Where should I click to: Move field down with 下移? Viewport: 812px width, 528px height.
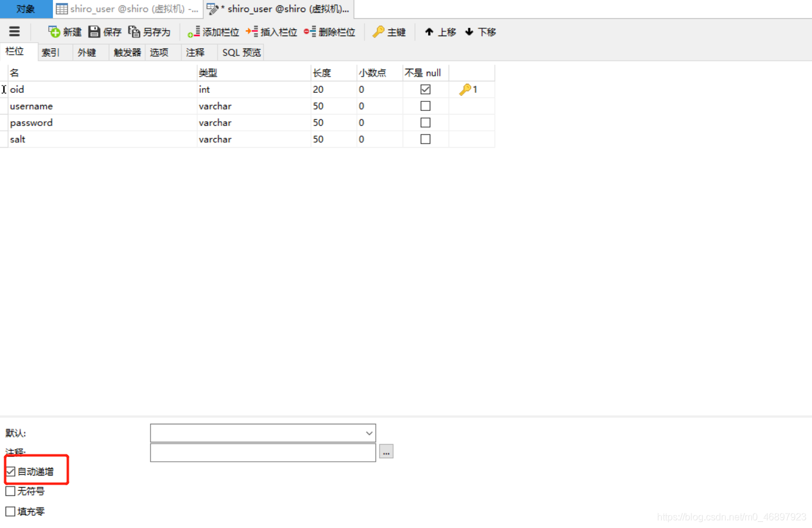point(480,32)
